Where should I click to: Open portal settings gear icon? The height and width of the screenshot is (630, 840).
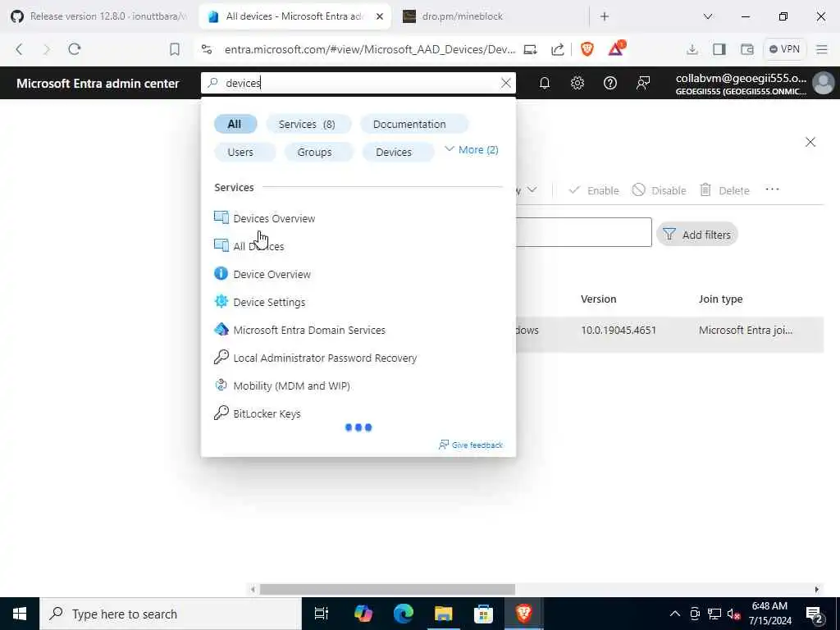pyautogui.click(x=577, y=83)
